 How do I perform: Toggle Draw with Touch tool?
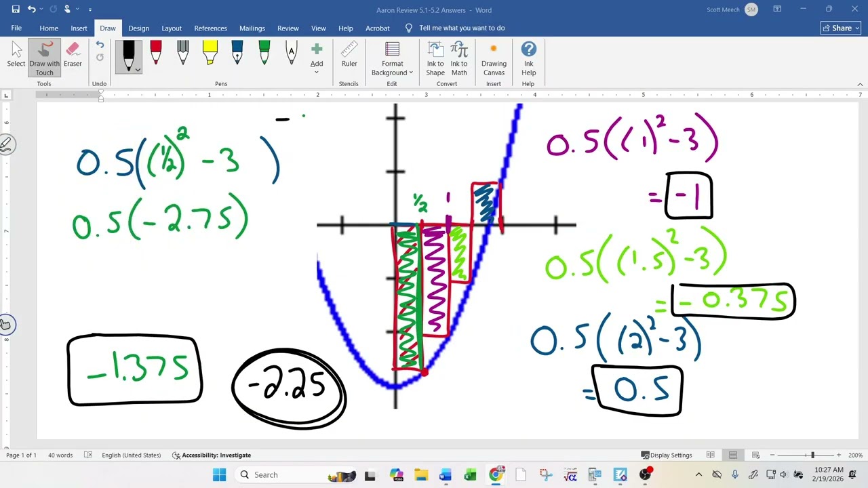coord(44,58)
